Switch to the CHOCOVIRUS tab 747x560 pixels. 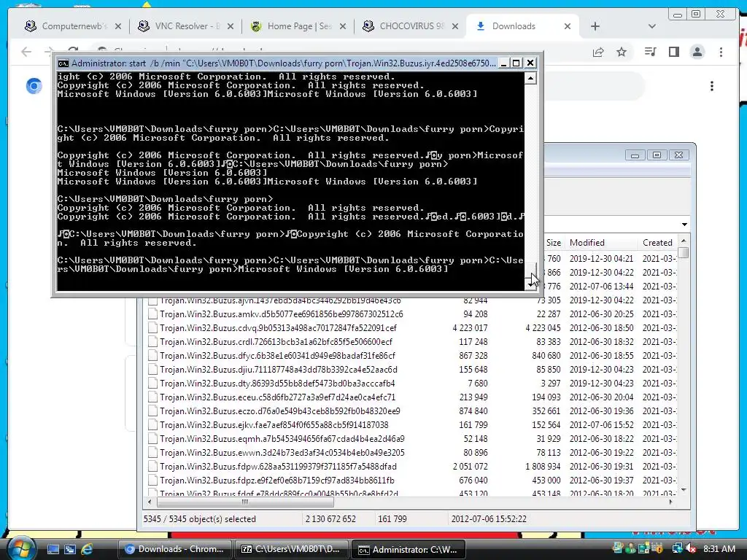[411, 26]
